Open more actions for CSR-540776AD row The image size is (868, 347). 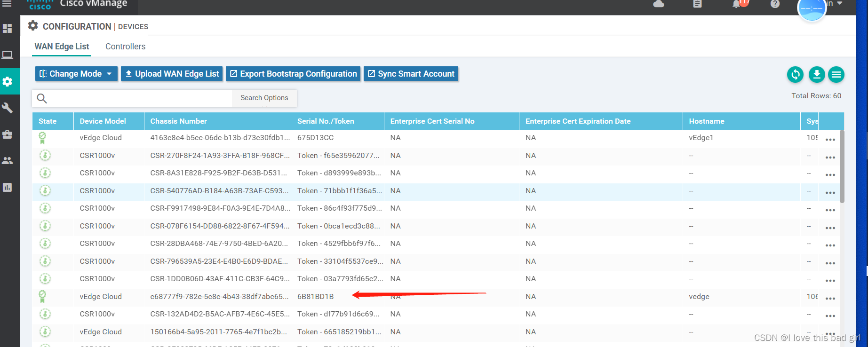click(x=830, y=193)
